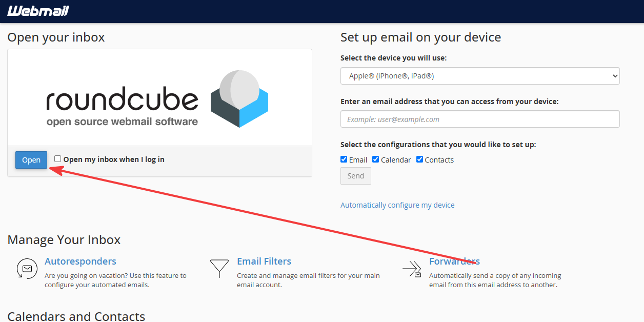Click the roundcube wordmark image
This screenshot has width=644, height=322.
[x=122, y=106]
